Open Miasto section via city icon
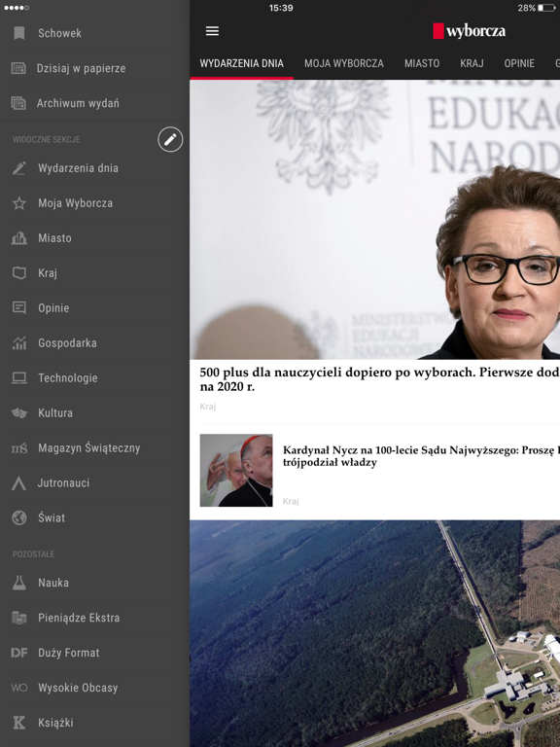 point(19,238)
